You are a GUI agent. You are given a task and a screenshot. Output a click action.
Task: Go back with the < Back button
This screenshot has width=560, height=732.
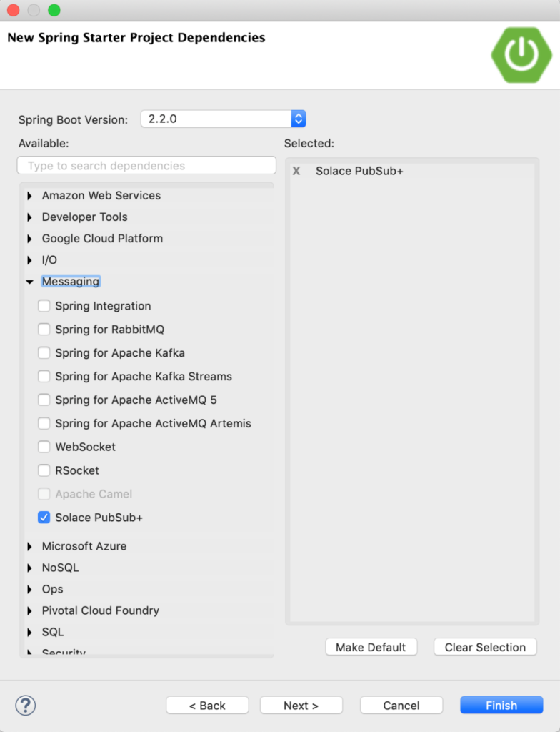pos(207,705)
